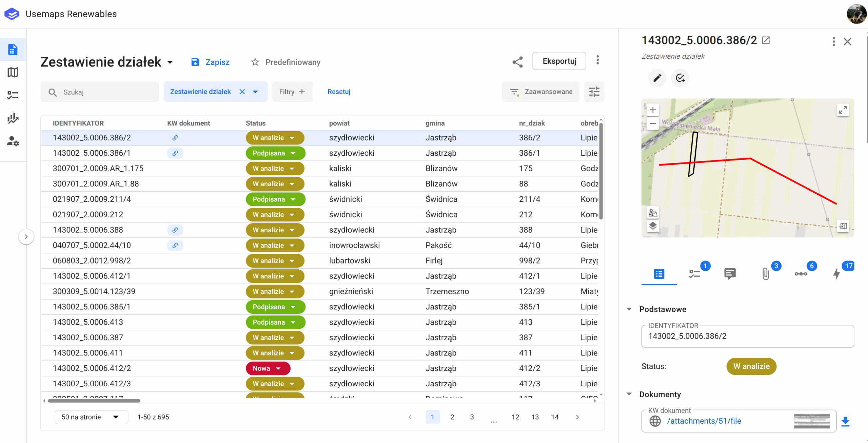868x443 pixels.
Task: Open status dropdown for 143002_5.0006.412/2 Nowa
Action: click(278, 368)
